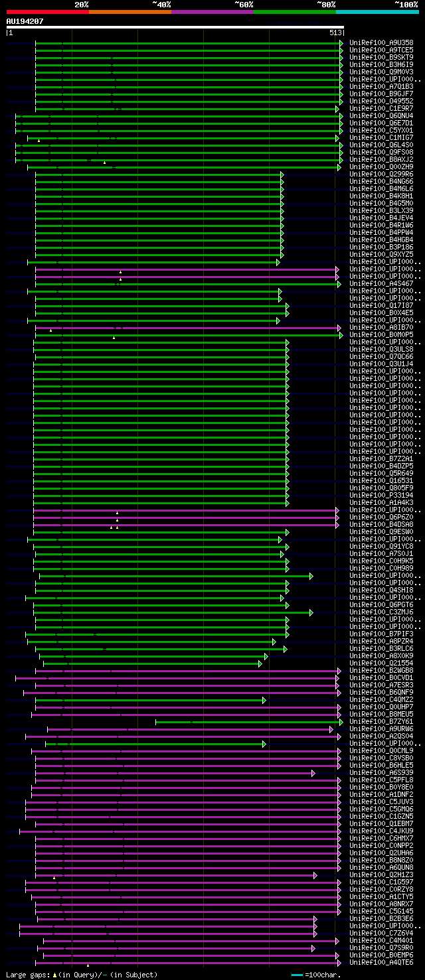425x980 pixels.
Task: Select label UniRef100_Q9XYZ5
Action: pos(381,254)
